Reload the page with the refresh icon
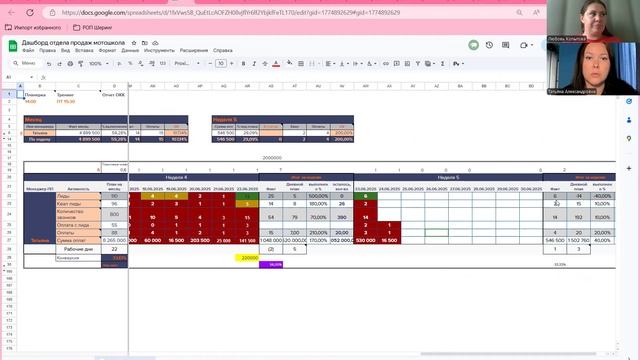Screen dimensions: 640x360 point(30,13)
